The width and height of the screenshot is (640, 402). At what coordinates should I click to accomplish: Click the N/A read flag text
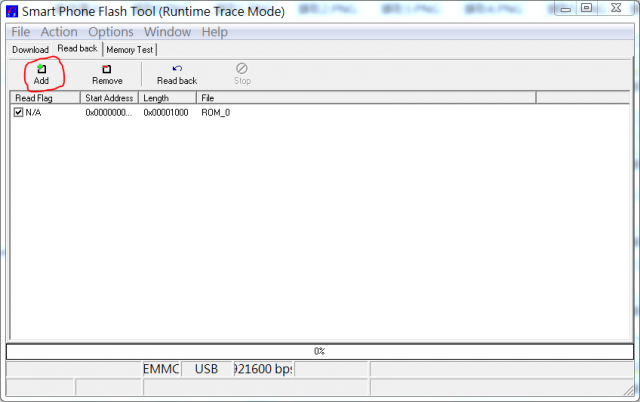pos(33,113)
